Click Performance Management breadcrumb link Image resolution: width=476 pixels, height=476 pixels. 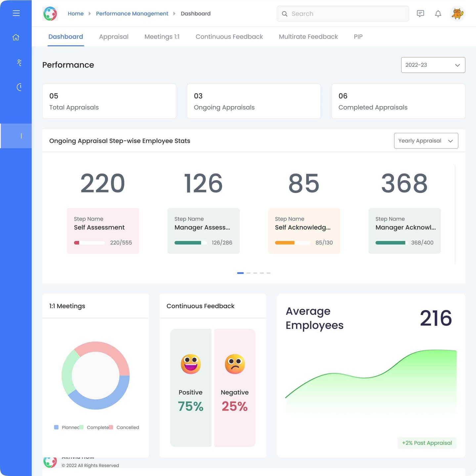[x=132, y=14]
